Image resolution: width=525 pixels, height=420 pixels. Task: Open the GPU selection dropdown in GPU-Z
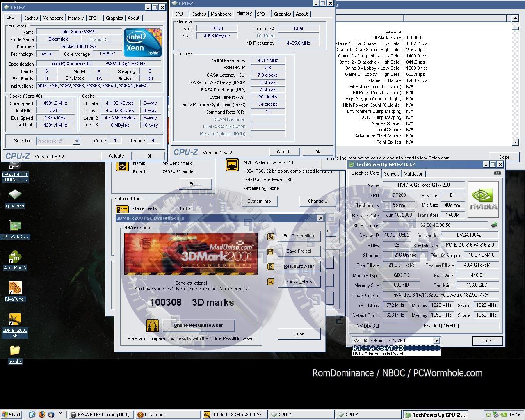pos(396,340)
